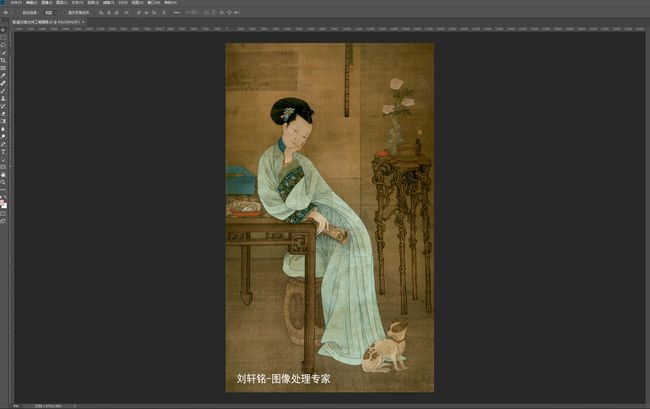The width and height of the screenshot is (650, 409).
Task: Toggle the Auto-Select checkbox
Action: (19, 12)
